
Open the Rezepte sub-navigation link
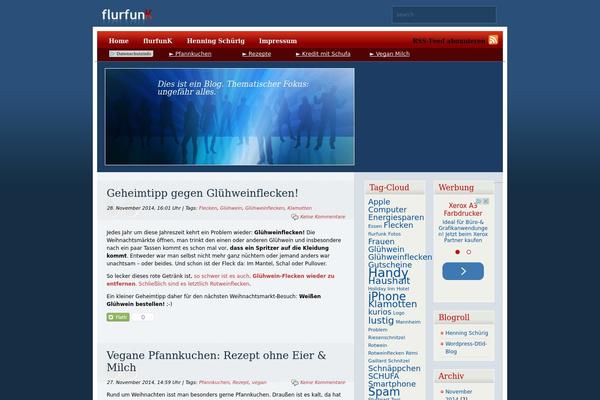click(x=257, y=54)
